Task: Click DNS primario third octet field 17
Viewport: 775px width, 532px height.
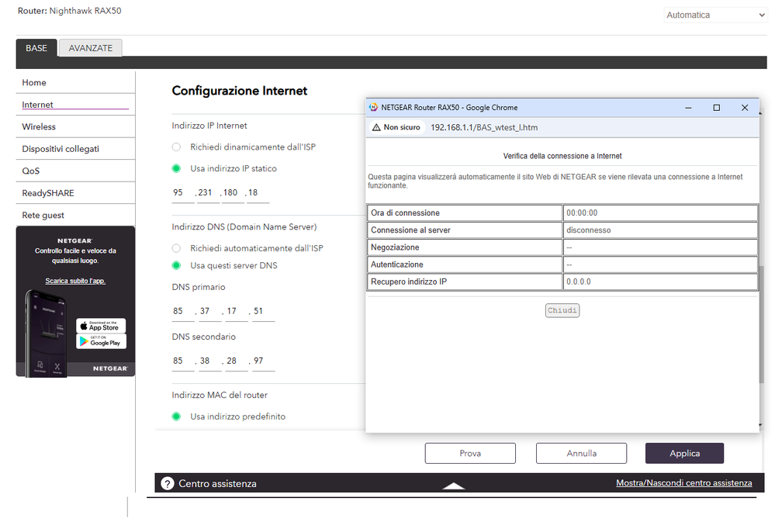Action: coord(237,311)
